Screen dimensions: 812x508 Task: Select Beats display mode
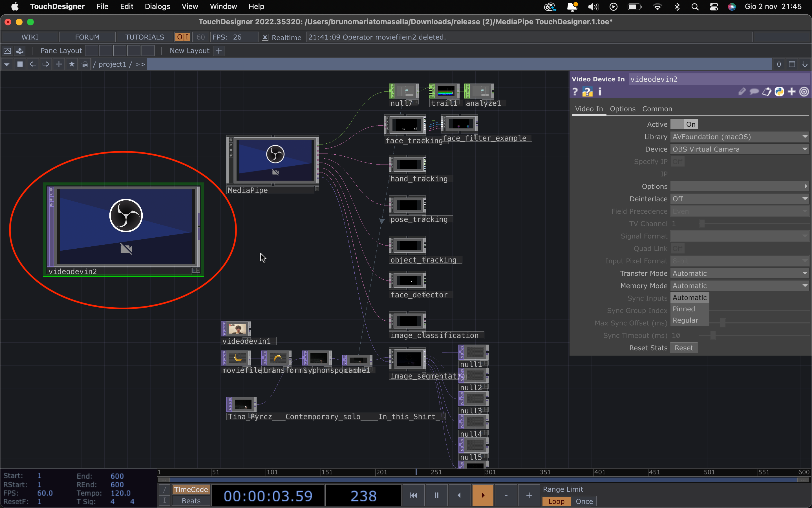pyautogui.click(x=191, y=501)
